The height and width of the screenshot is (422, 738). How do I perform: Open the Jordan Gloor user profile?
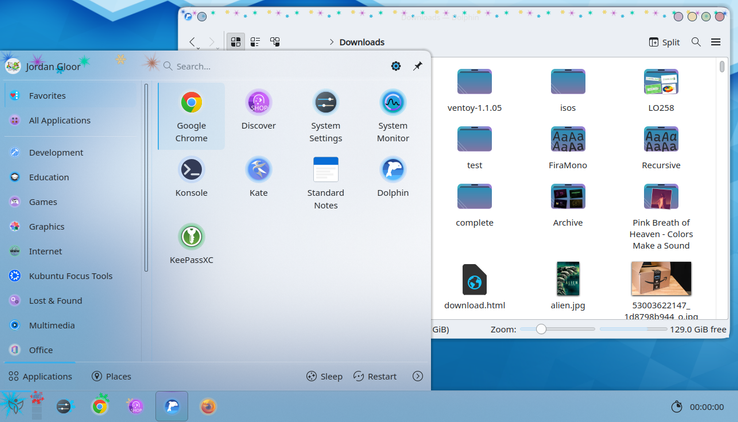[x=43, y=66]
